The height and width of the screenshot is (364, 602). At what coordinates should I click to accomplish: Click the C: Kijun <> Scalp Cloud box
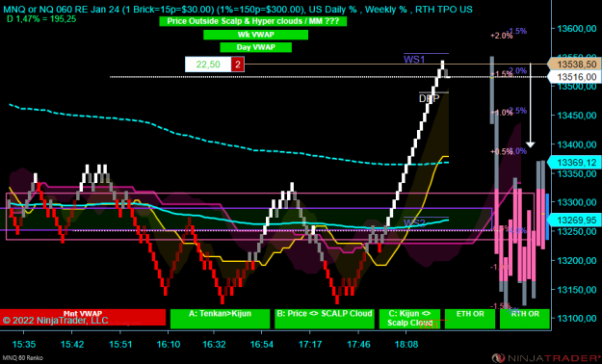pos(409,319)
